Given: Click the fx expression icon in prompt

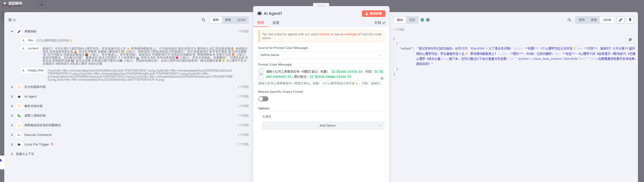Looking at the screenshot, I should 261,74.
